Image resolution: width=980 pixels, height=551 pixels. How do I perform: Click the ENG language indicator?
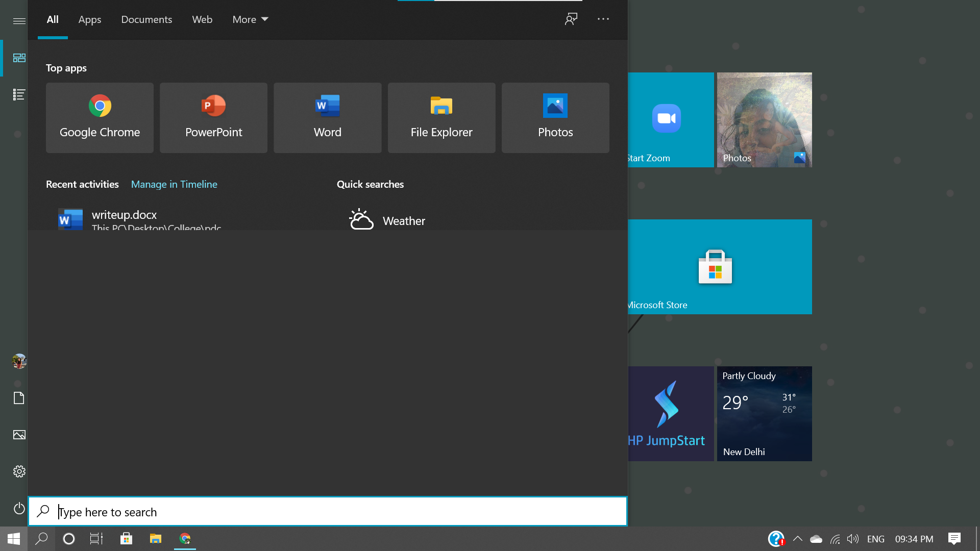point(876,539)
